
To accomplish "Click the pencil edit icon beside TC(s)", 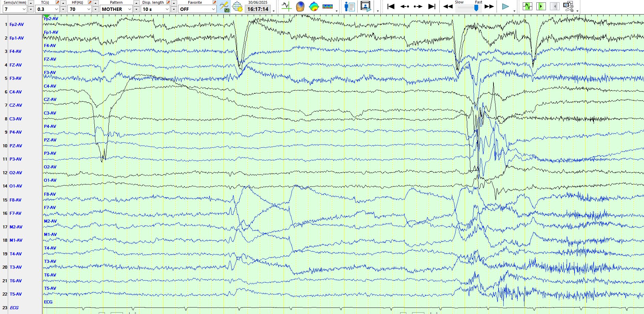I will coord(57,2).
